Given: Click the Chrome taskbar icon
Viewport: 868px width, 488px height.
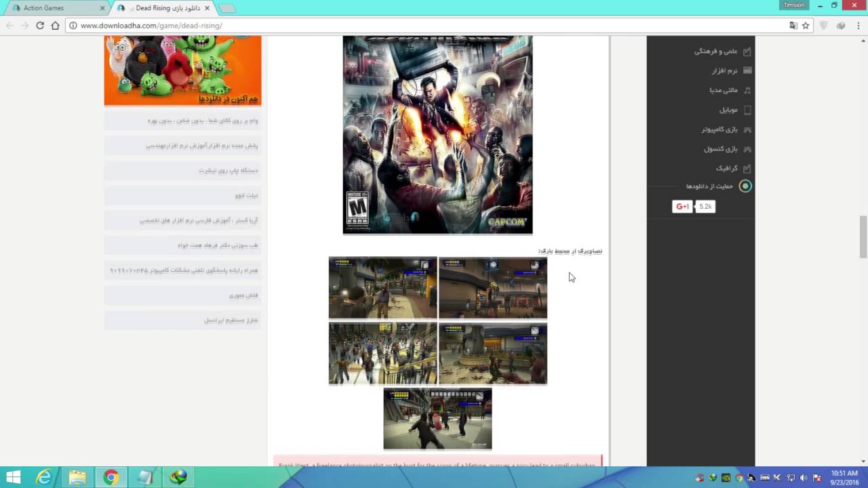Looking at the screenshot, I should point(111,477).
